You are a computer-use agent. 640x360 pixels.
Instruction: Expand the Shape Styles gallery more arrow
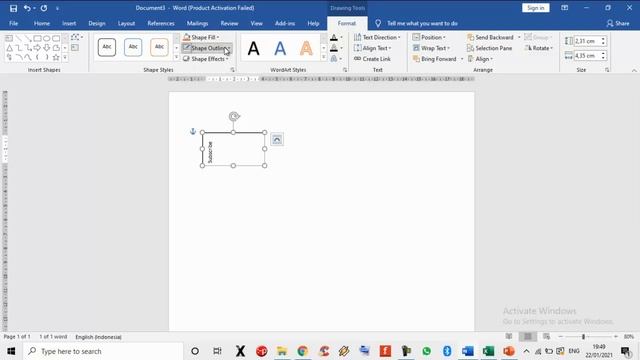tap(177, 58)
